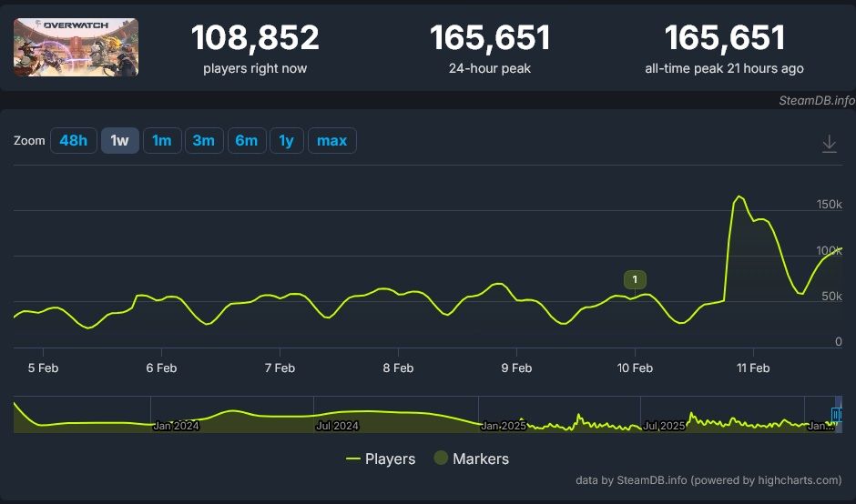Select the 1w zoom range
This screenshot has width=856, height=504.
pyautogui.click(x=119, y=141)
